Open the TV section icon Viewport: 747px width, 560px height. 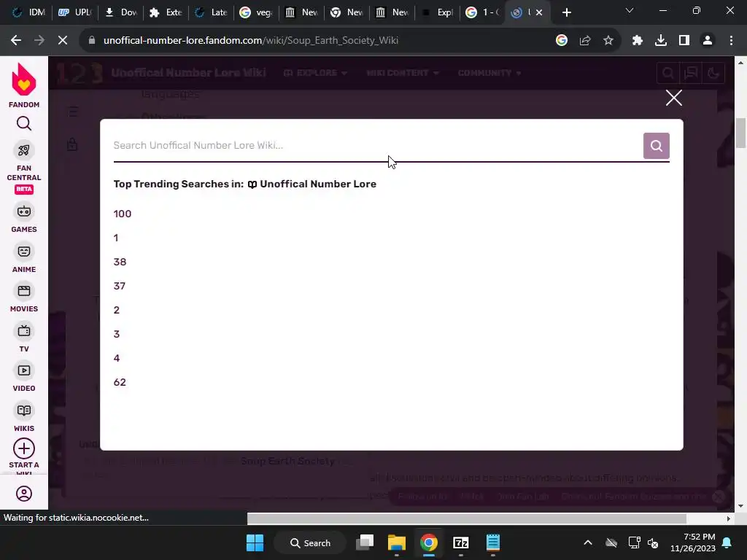click(24, 331)
